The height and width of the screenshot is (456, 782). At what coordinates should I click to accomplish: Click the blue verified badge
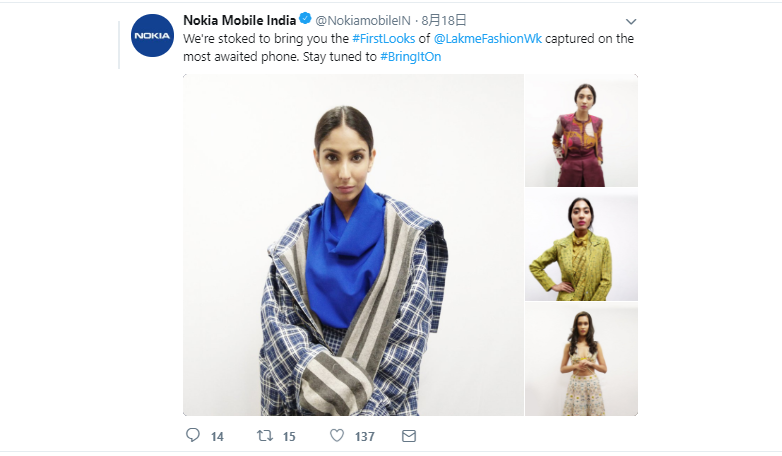pos(305,20)
